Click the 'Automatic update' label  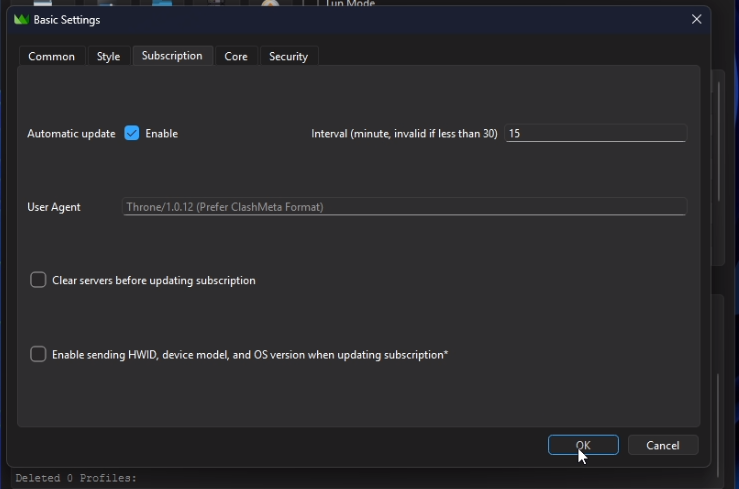(71, 134)
